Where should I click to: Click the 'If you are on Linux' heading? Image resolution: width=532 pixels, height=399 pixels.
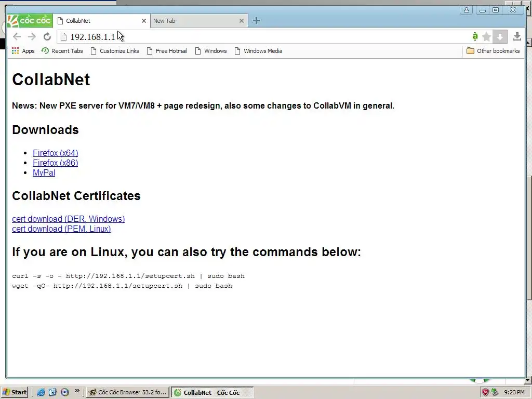click(x=187, y=252)
